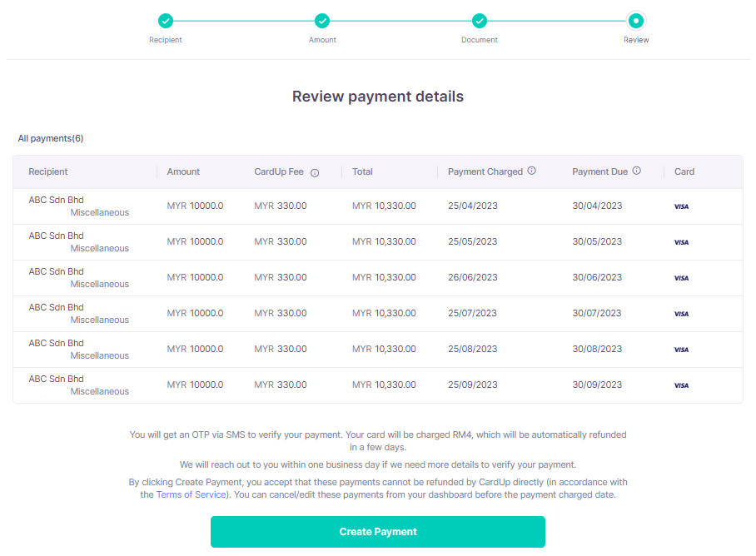The width and height of the screenshot is (756, 556).
Task: Select the All payments(6) label
Action: 50,138
